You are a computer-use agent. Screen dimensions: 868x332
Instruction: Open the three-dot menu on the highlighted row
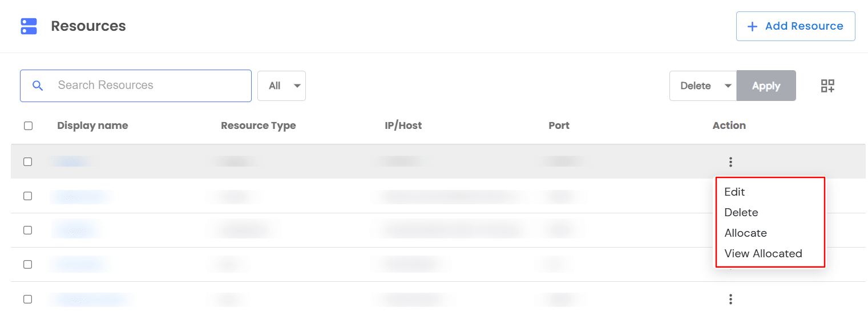730,161
